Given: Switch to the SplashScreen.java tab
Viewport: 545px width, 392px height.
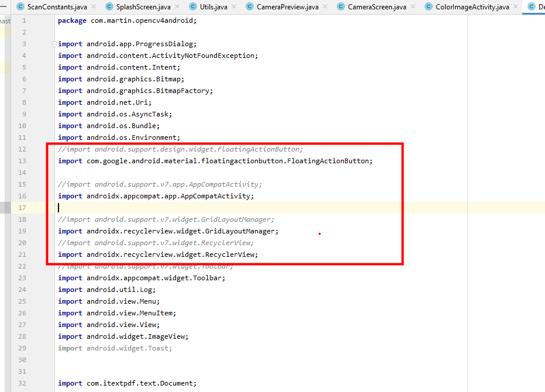Looking at the screenshot, I should [143, 7].
